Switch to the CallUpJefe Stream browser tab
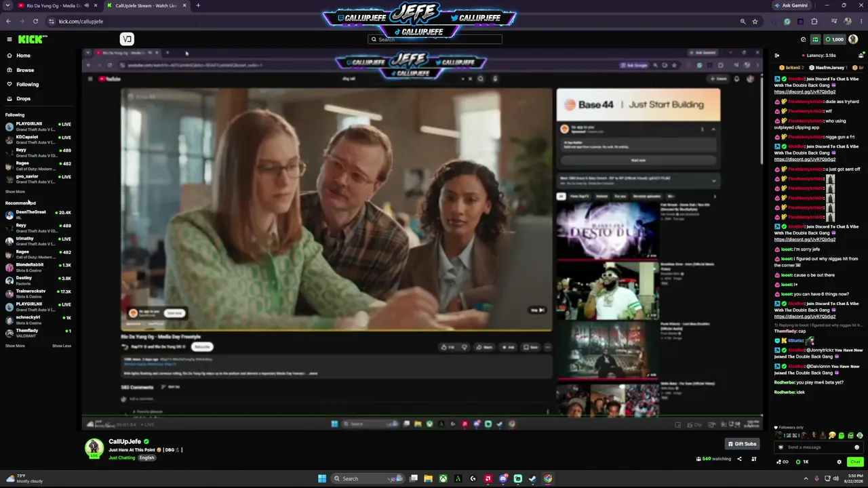 click(147, 5)
